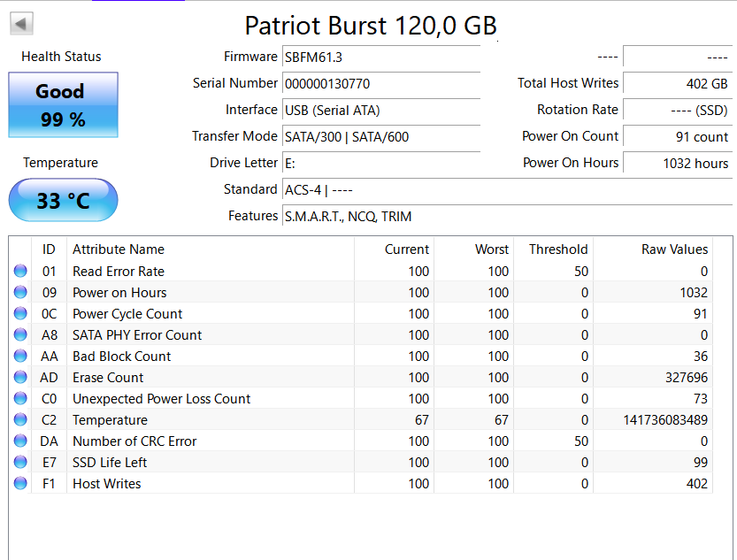Viewport: 737px width, 560px height.
Task: Click the Power on Hours status circle
Action: click(x=20, y=292)
